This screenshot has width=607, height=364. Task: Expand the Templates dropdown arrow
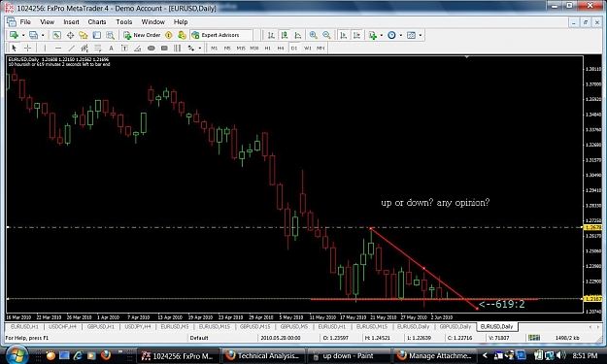click(420, 35)
